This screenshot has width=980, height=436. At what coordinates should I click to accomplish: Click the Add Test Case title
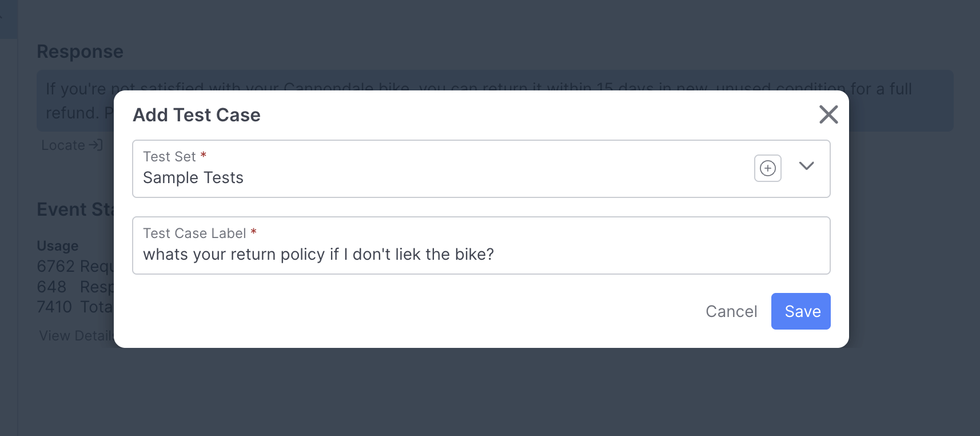tap(197, 115)
